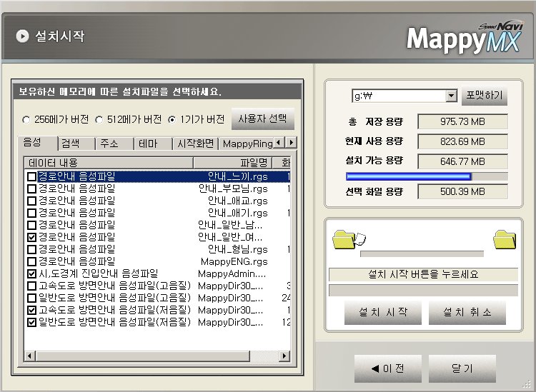
Task: Open the g:\ drive dropdown
Action: (451, 96)
